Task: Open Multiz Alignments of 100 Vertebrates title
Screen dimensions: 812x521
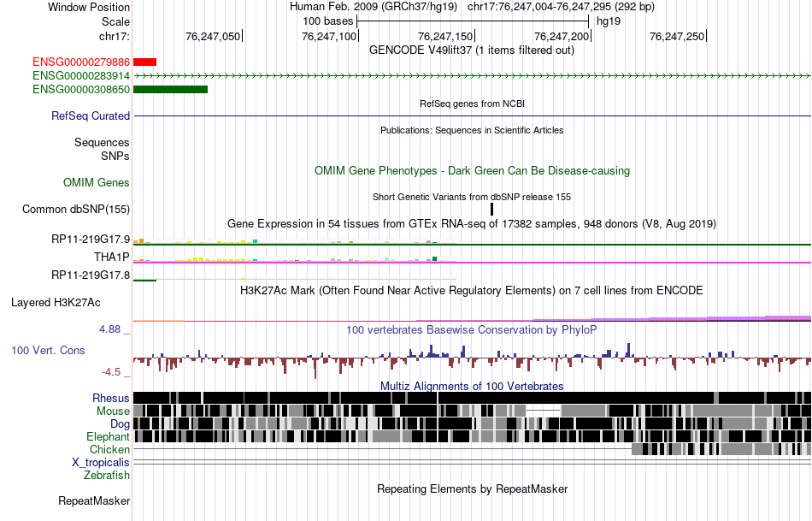Action: pos(472,386)
